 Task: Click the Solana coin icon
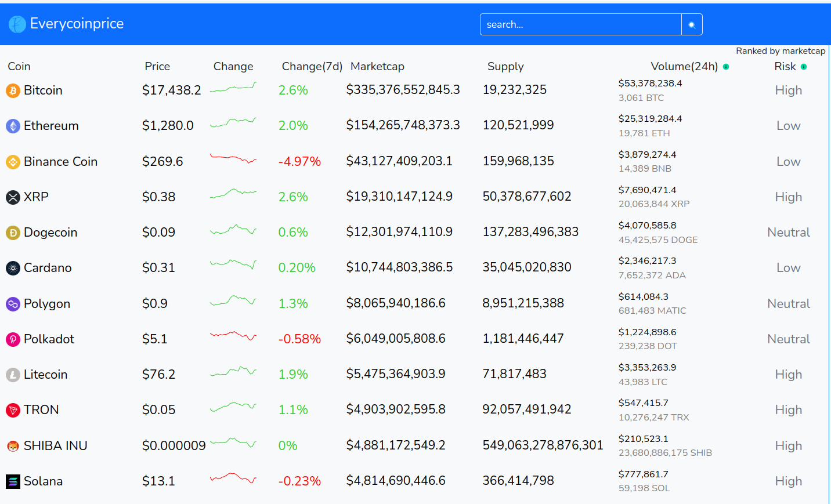click(13, 481)
